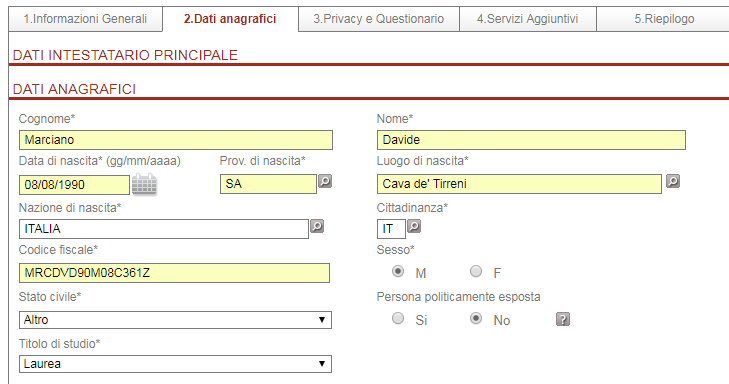This screenshot has width=729, height=384.
Task: Click the birth date field 08/08/1990
Action: click(74, 185)
